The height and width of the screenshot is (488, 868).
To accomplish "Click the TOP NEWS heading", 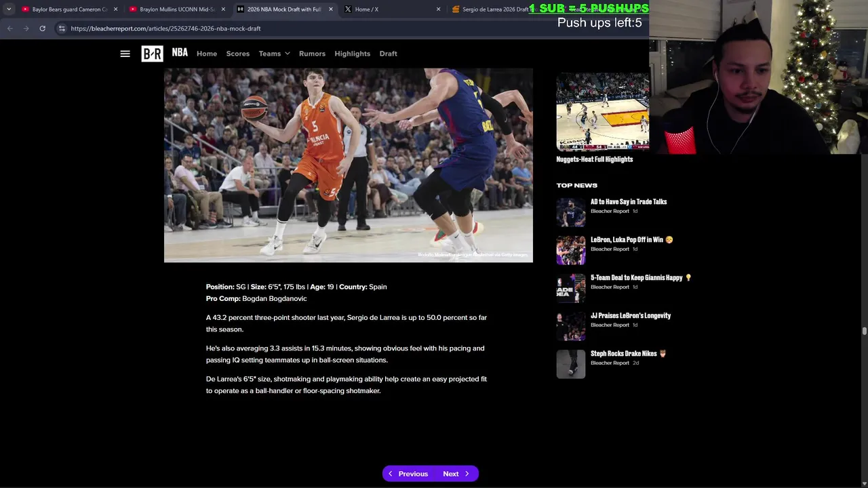I will tap(577, 185).
